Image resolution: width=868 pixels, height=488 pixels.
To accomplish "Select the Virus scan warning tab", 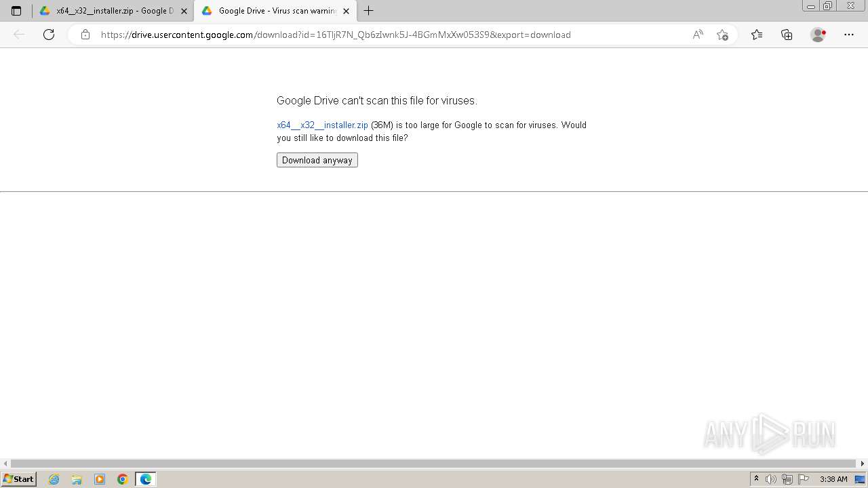I will (275, 11).
